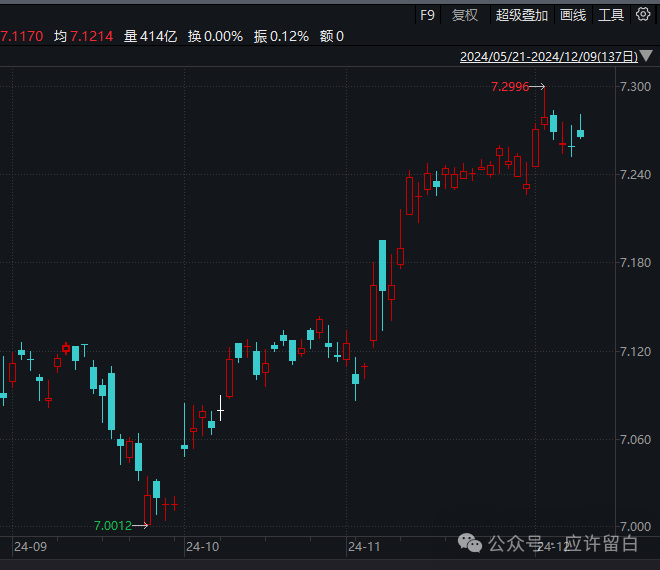Image resolution: width=660 pixels, height=570 pixels.
Task: Click the 24-09 timeline label
Action: click(31, 547)
